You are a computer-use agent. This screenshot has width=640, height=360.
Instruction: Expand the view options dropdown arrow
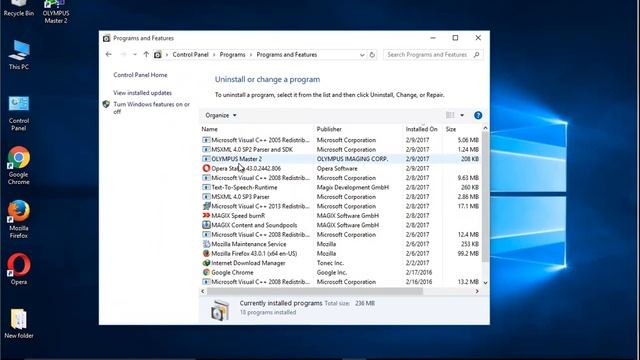[462, 115]
